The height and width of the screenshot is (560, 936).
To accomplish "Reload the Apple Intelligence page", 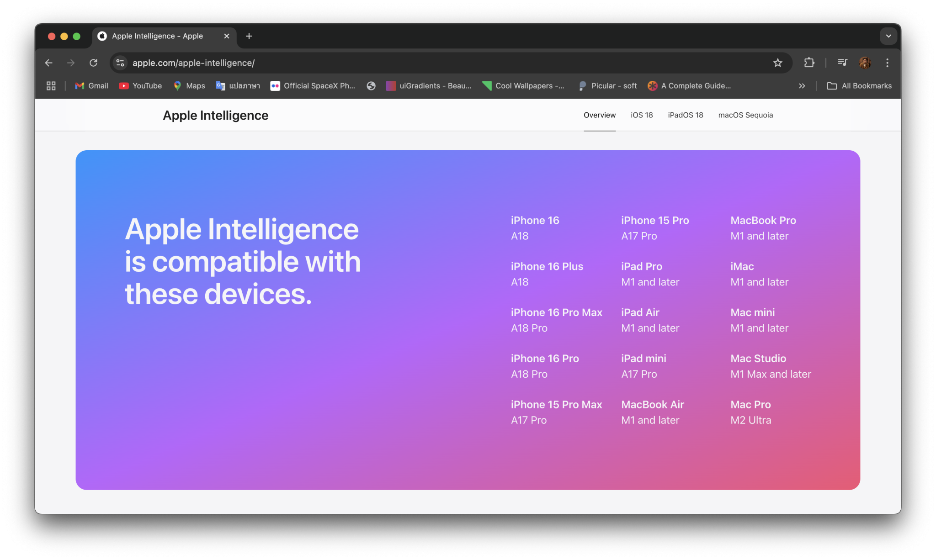I will [93, 63].
